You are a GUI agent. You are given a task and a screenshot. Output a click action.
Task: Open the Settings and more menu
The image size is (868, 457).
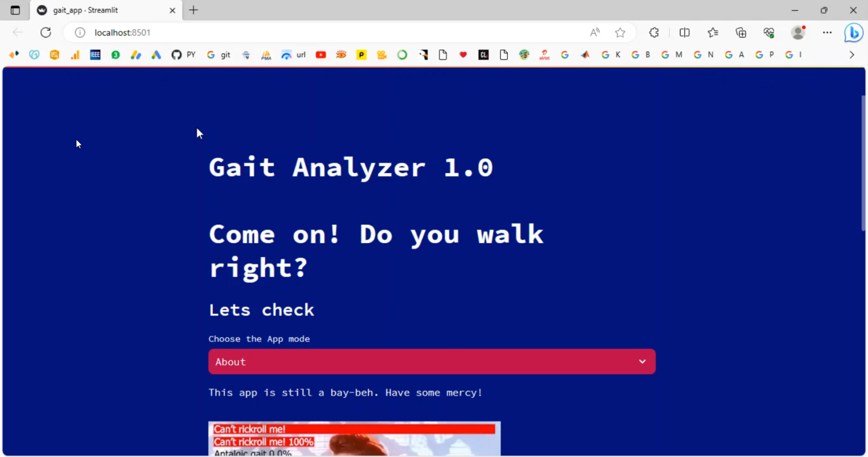tap(827, 32)
